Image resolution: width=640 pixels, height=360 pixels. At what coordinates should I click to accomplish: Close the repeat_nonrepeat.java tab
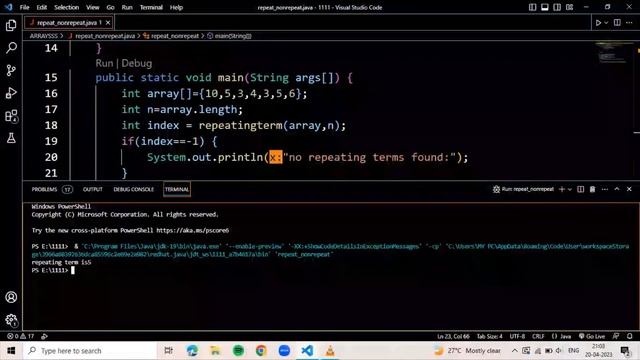click(108, 23)
